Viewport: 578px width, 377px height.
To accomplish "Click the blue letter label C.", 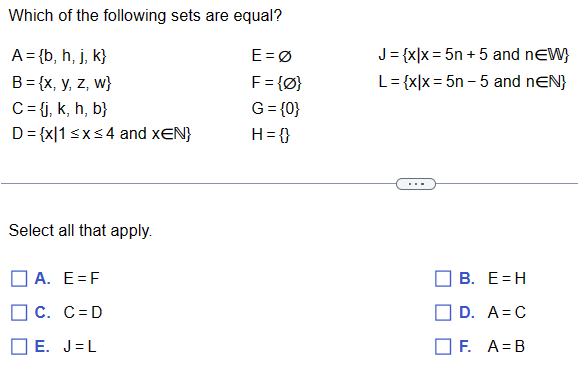I will tap(42, 312).
